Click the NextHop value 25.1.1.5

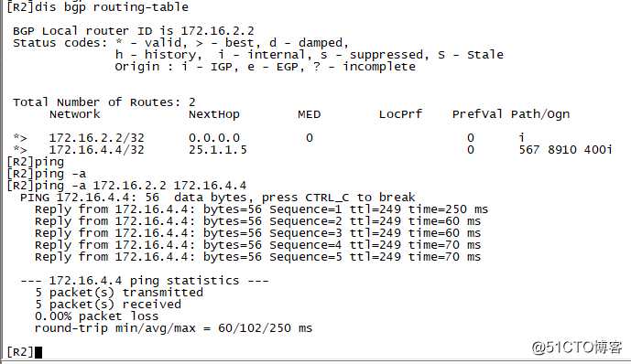[218, 150]
